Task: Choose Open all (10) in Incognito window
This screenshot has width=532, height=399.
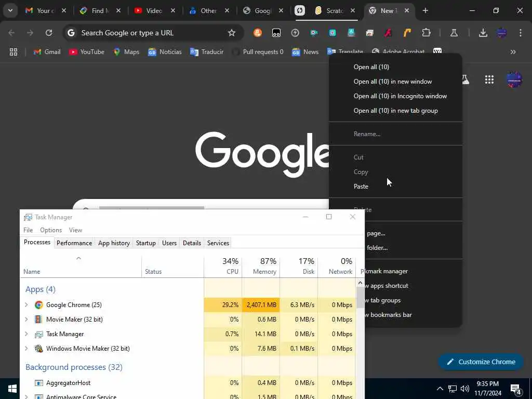Action: [395, 96]
